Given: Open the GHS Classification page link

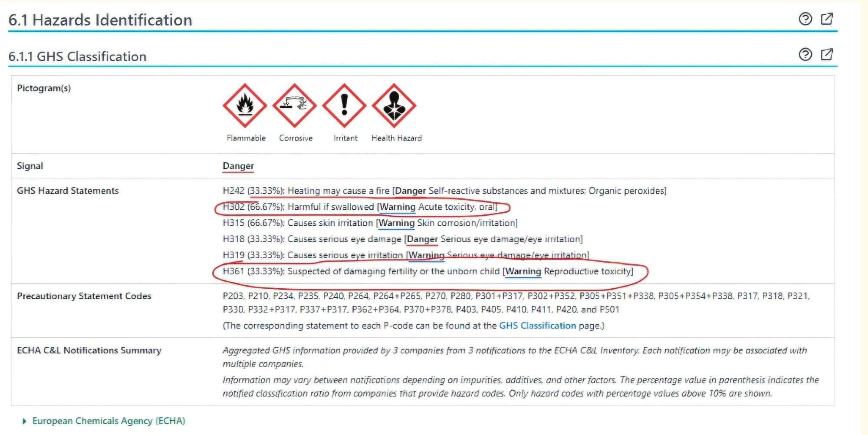Looking at the screenshot, I should (x=537, y=326).
